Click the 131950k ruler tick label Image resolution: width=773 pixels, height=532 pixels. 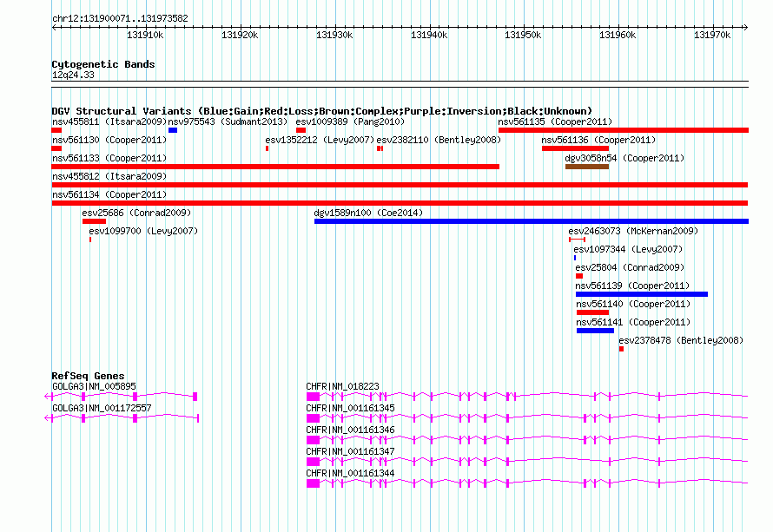click(x=523, y=35)
